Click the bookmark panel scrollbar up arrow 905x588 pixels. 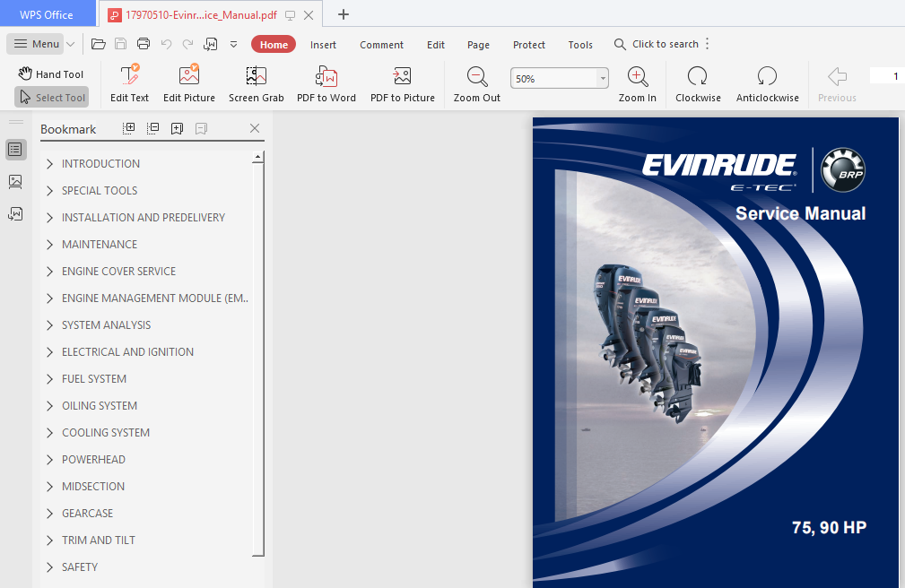pyautogui.click(x=258, y=157)
